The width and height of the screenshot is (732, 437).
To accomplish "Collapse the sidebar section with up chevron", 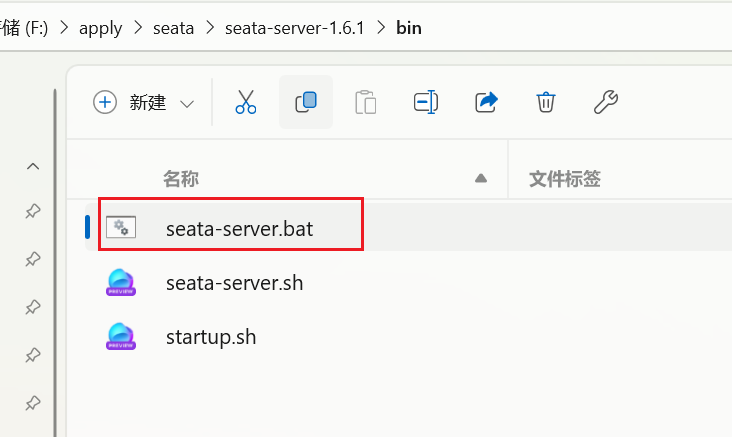I will point(33,166).
